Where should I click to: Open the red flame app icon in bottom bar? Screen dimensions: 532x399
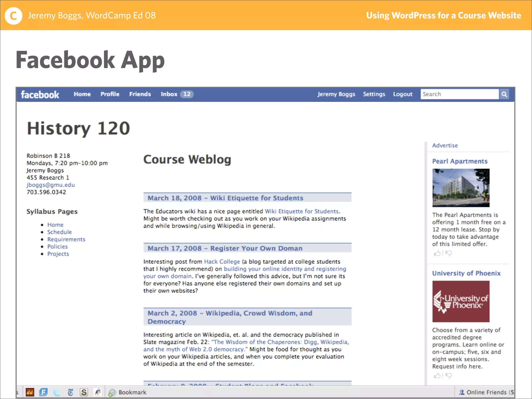(30, 392)
